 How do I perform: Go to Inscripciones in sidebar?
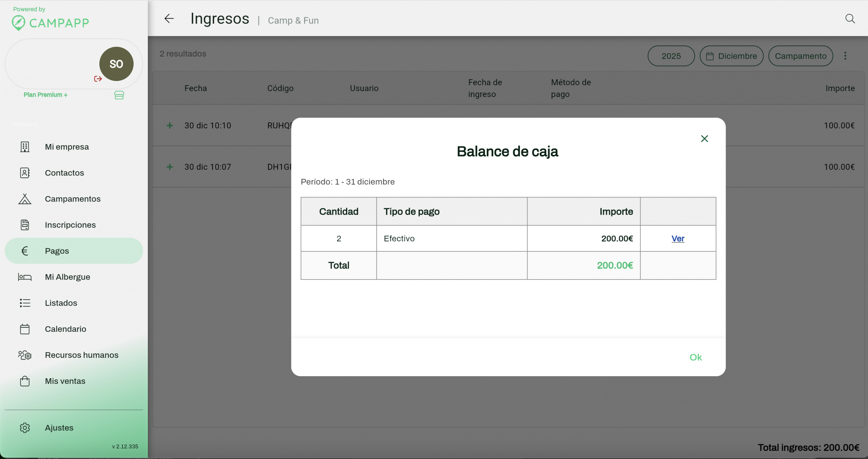click(x=70, y=225)
